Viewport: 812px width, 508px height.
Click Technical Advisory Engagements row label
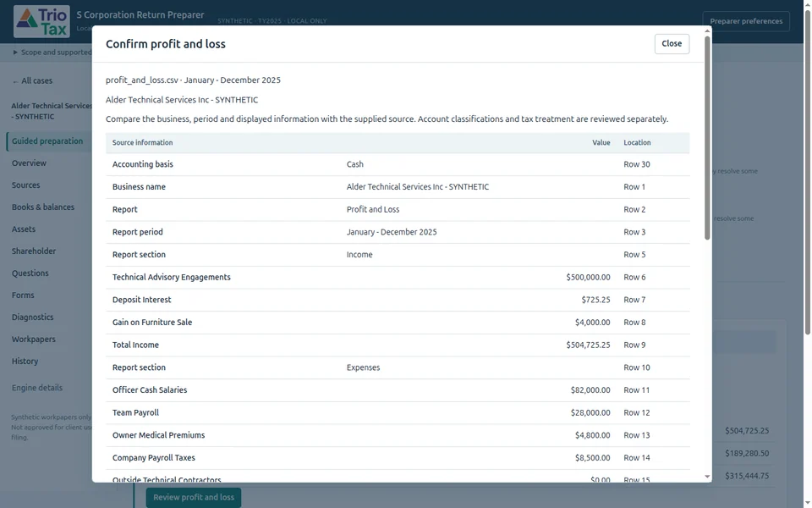pyautogui.click(x=172, y=278)
